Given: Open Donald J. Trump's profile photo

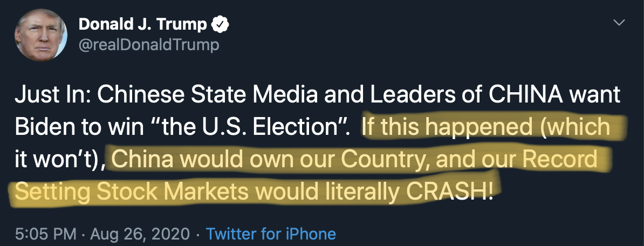Looking at the screenshot, I should click(41, 35).
